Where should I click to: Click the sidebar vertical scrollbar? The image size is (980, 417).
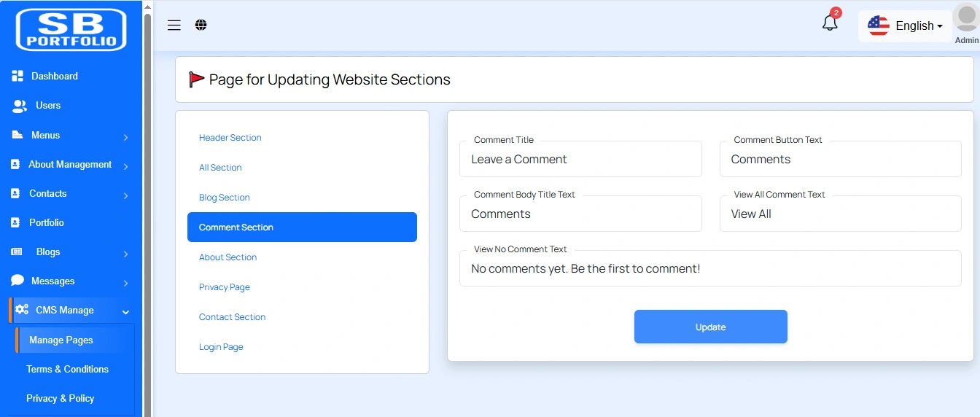tap(147, 219)
